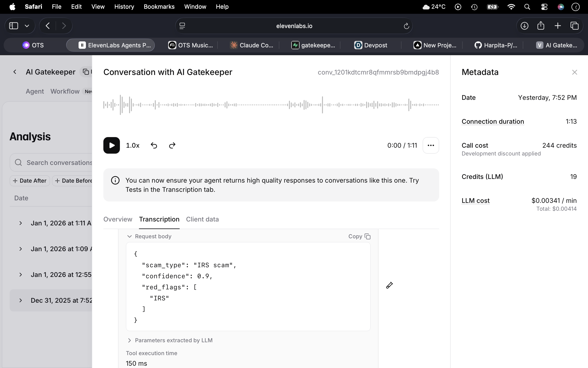Click the 150 ms execution time value

point(136,363)
